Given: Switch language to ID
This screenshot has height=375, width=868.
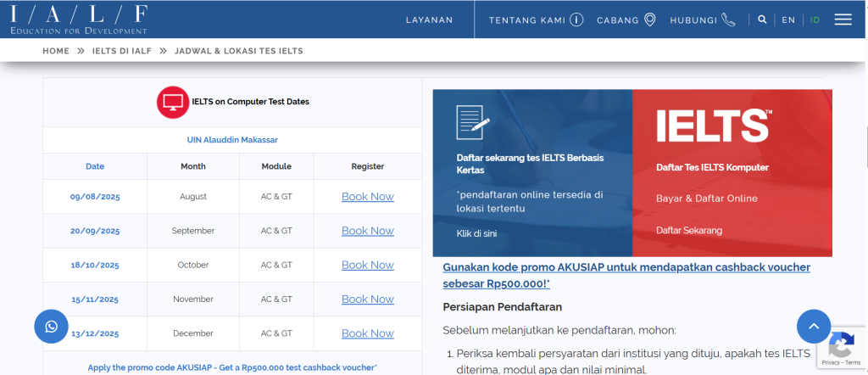Looking at the screenshot, I should pyautogui.click(x=815, y=20).
